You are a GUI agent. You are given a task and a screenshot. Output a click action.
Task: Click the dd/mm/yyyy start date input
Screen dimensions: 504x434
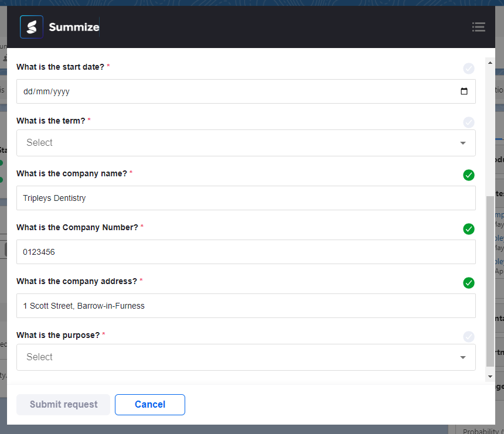point(234,91)
